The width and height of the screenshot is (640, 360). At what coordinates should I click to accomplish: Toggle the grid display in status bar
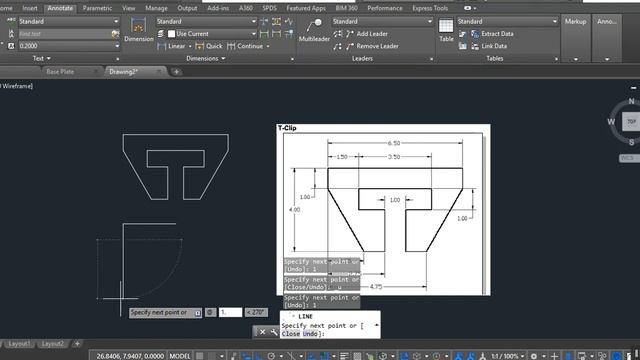(200, 356)
